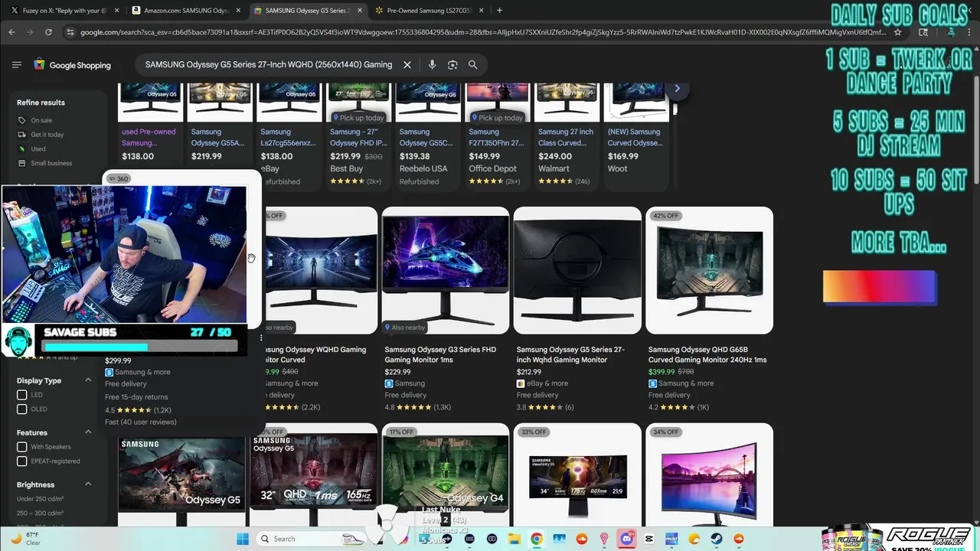
Task: Open a new browser tab with plus icon
Action: [x=499, y=10]
